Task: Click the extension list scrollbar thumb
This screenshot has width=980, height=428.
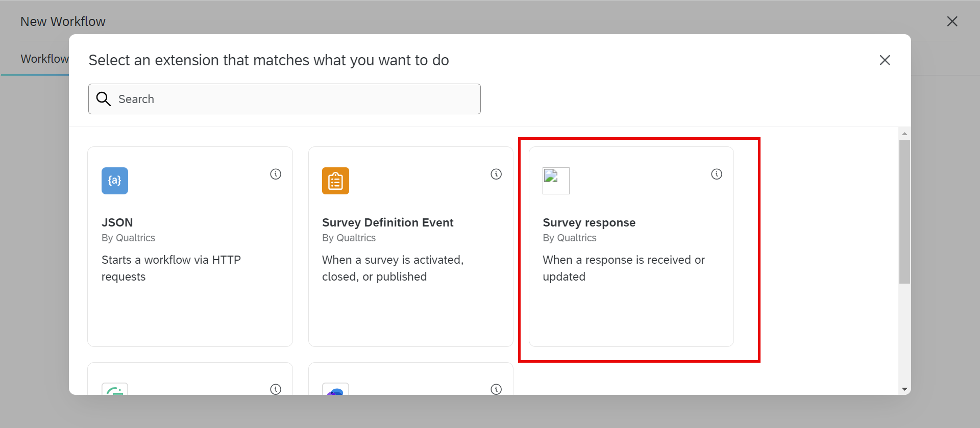Action: (904, 212)
